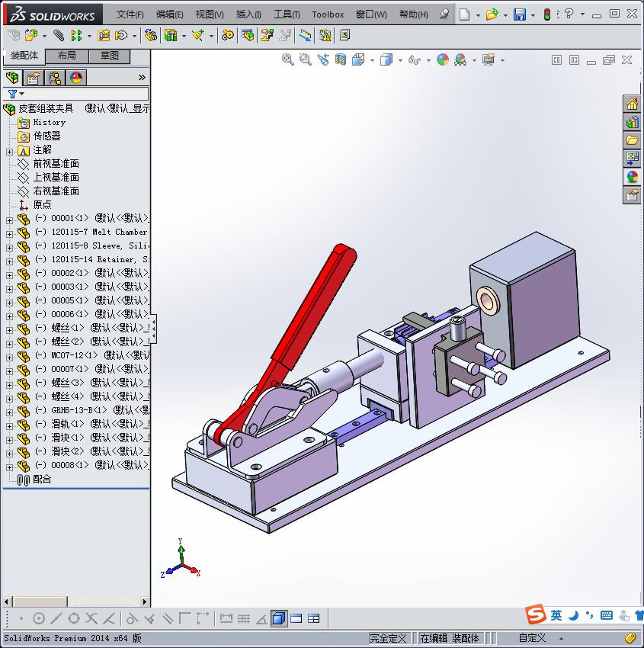Expand the 00001<1> component node
Image resolution: width=644 pixels, height=648 pixels.
(9, 220)
